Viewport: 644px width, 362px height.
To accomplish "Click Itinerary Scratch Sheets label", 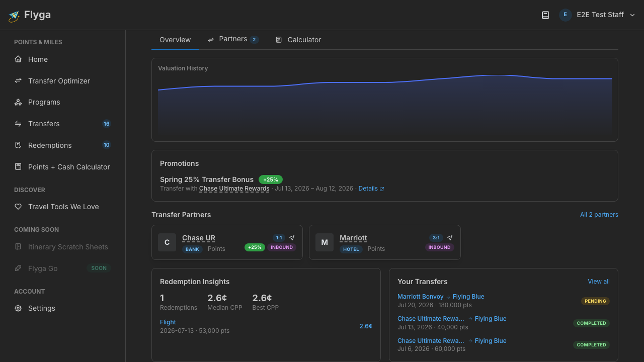I will pyautogui.click(x=68, y=247).
